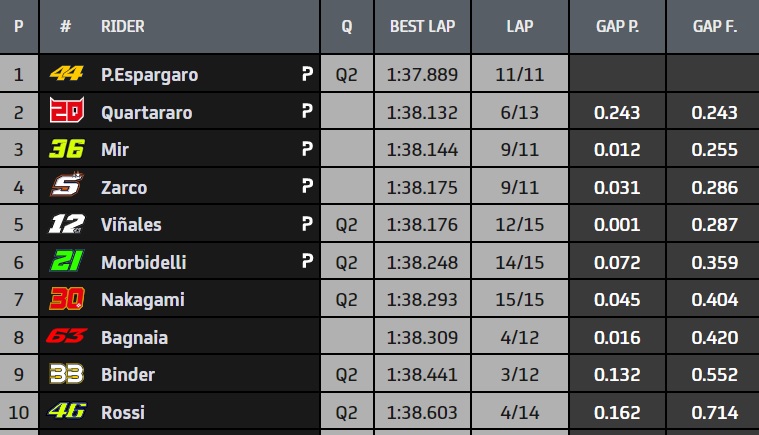This screenshot has width=759, height=435.
Task: Select Q2 cell in Viñales row
Action: click(x=346, y=225)
